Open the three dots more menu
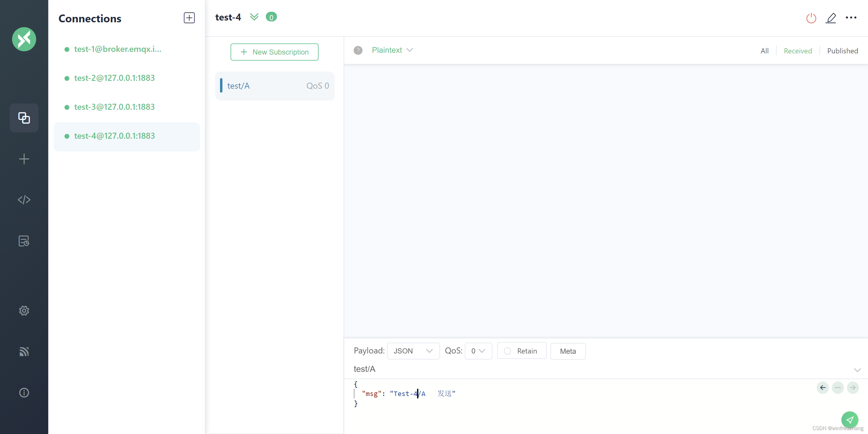This screenshot has height=434, width=868. [851, 17]
